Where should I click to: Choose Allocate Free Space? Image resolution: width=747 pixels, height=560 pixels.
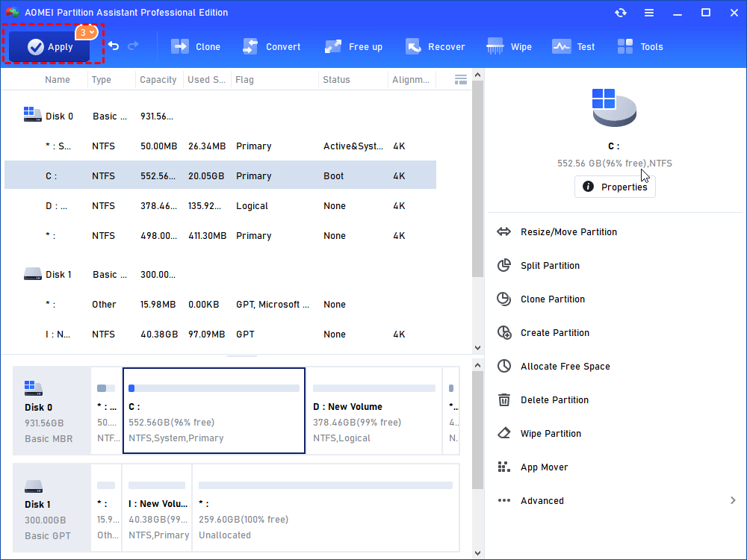point(565,366)
